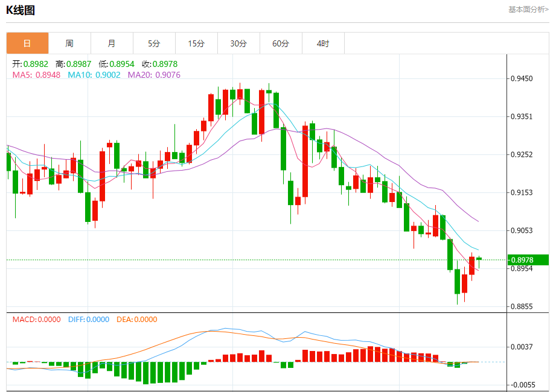Select the 日 daily chart tab
556x392 pixels.
point(27,43)
